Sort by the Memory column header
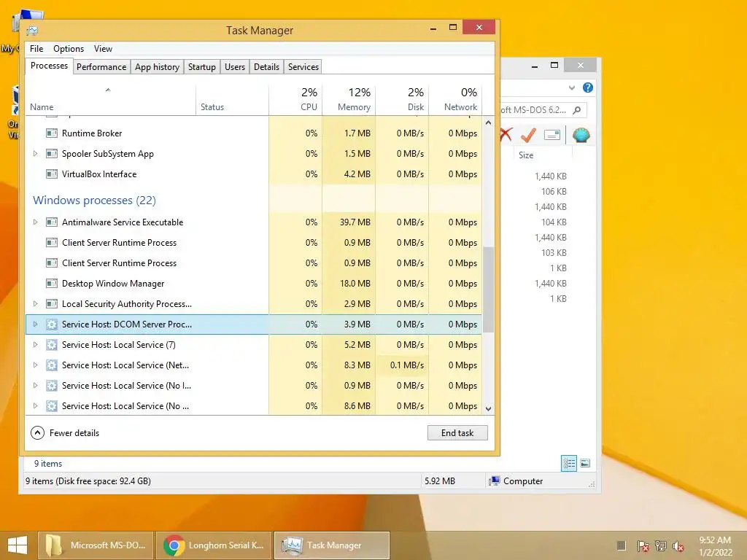Image resolution: width=747 pixels, height=560 pixels. click(x=349, y=100)
